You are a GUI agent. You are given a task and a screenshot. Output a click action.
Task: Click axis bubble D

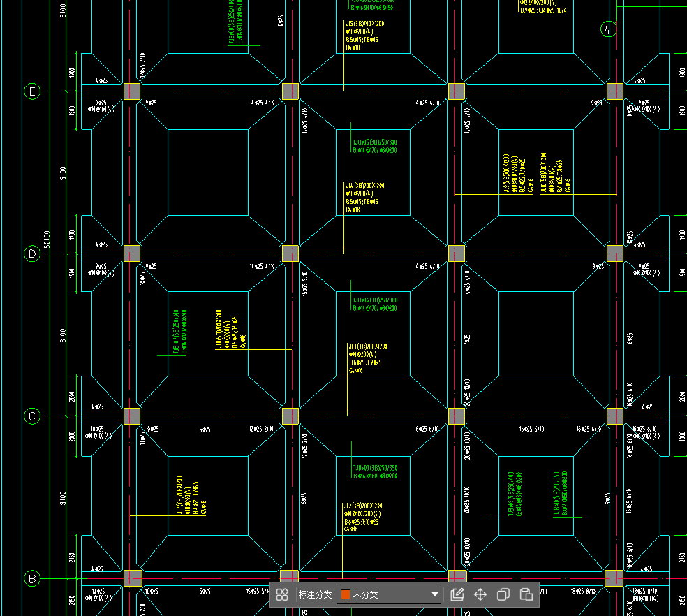[32, 254]
